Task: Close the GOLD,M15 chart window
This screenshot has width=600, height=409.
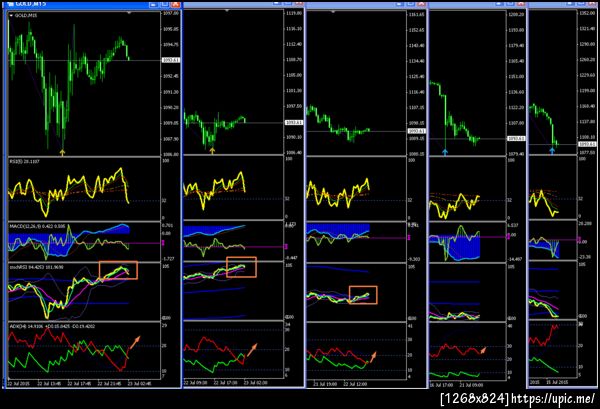Action: 175,4
